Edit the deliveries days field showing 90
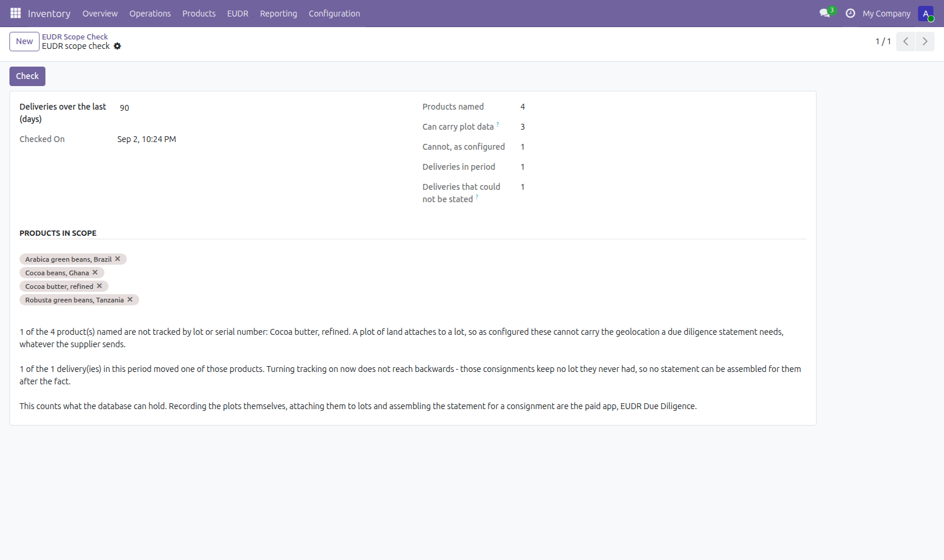Viewport: 944px width, 560px height. tap(260, 108)
